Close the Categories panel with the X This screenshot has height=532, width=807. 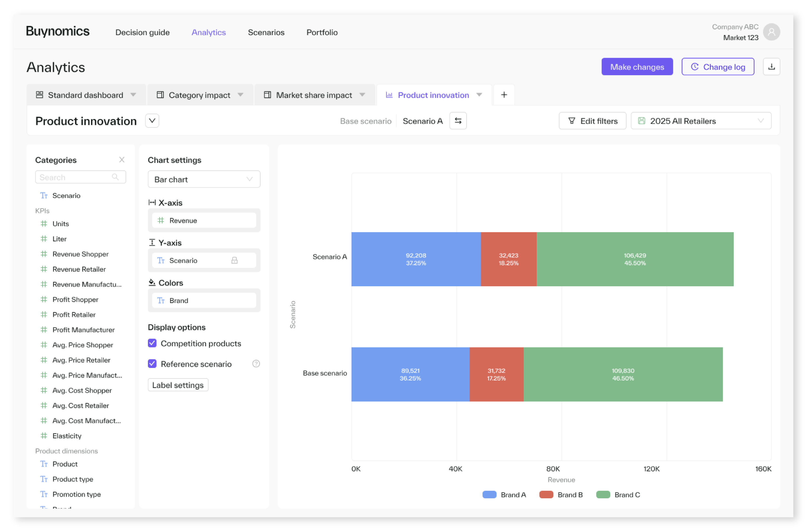coord(122,160)
